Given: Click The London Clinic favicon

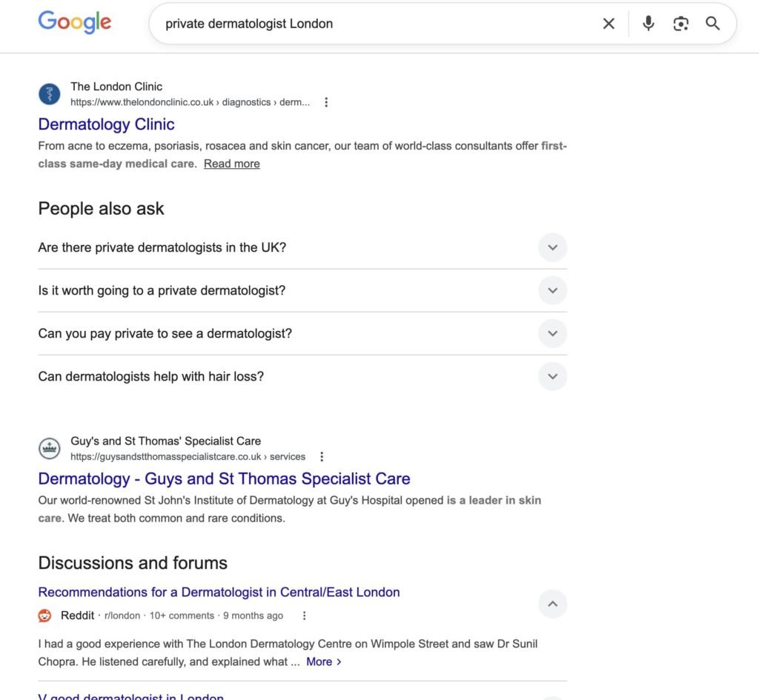Looking at the screenshot, I should (x=50, y=94).
